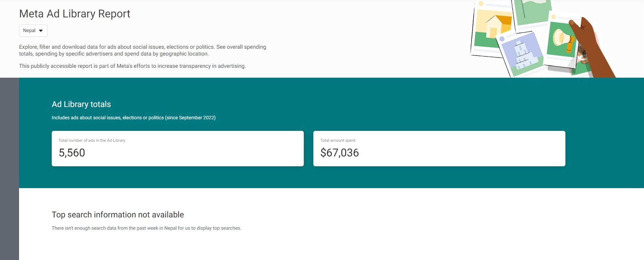Open the Nepal country dropdown

tap(33, 31)
